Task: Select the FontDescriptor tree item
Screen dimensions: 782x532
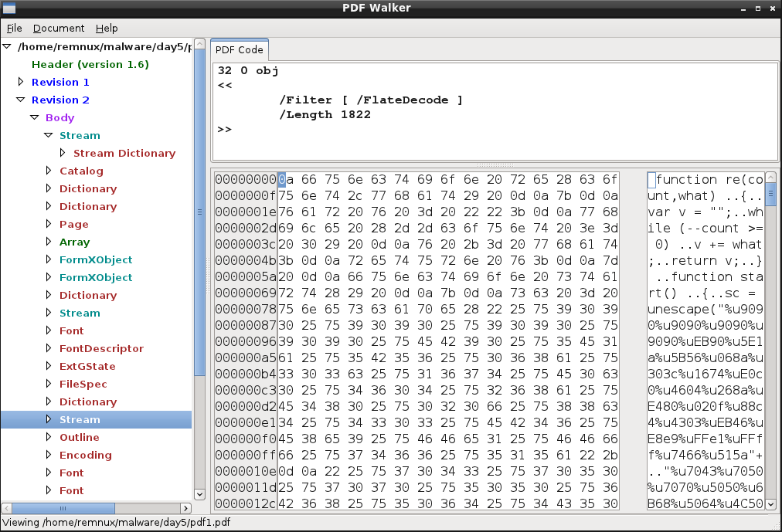Action: tap(101, 348)
